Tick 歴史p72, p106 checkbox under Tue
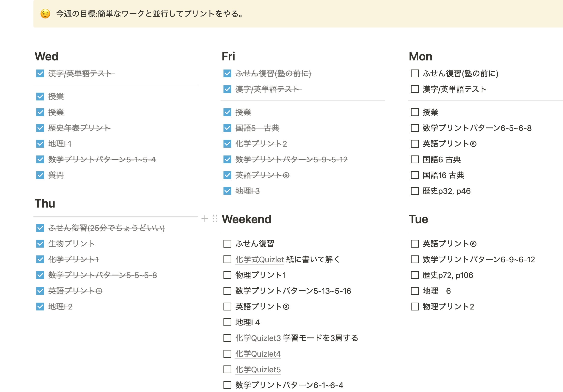 tap(415, 275)
